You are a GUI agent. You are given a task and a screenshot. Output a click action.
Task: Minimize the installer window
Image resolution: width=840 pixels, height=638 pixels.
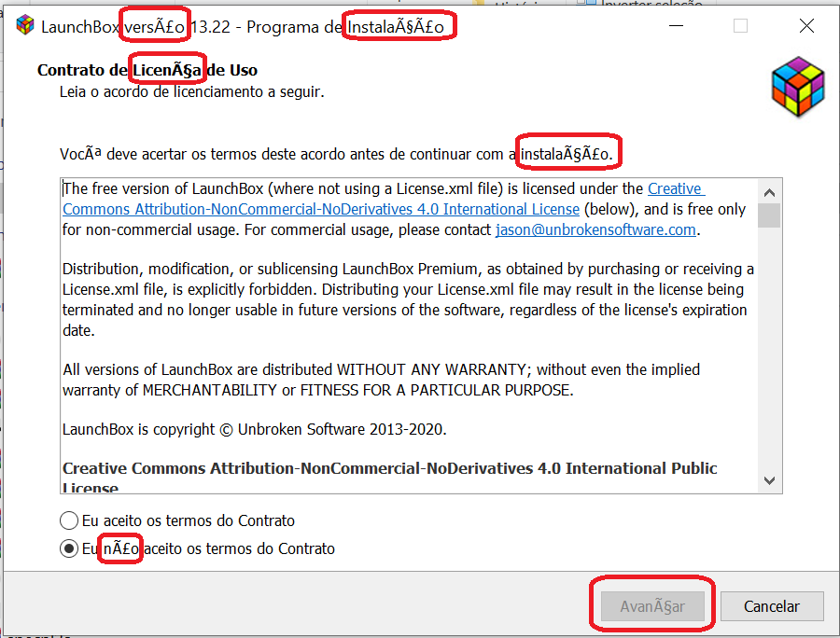click(676, 26)
